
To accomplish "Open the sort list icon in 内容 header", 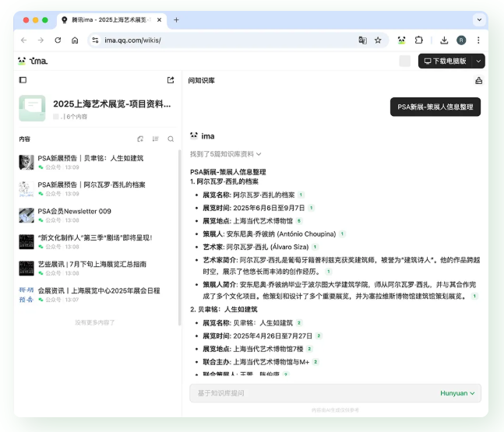I will pyautogui.click(x=155, y=139).
